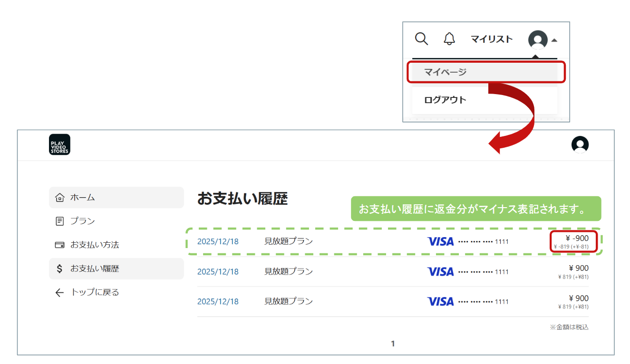Viewport: 630px width, 364px height.
Task: Select マイページ from the account dropdown
Action: (x=485, y=72)
